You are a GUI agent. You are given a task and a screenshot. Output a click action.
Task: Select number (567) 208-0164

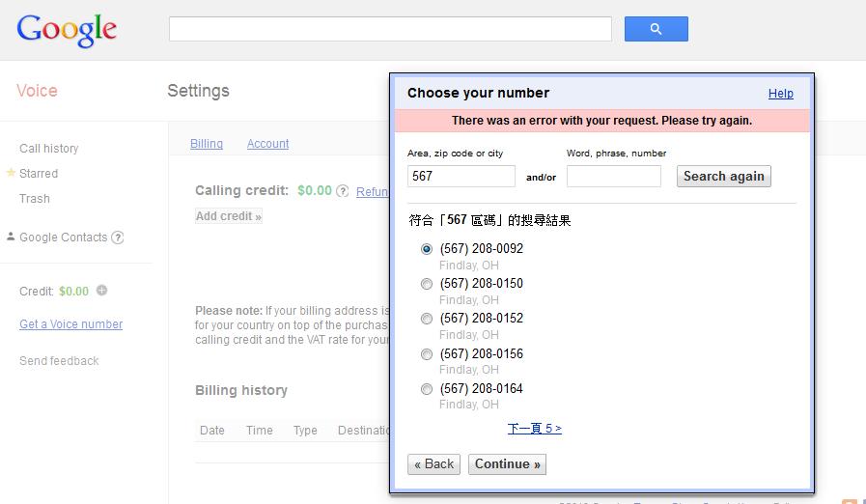(x=427, y=389)
